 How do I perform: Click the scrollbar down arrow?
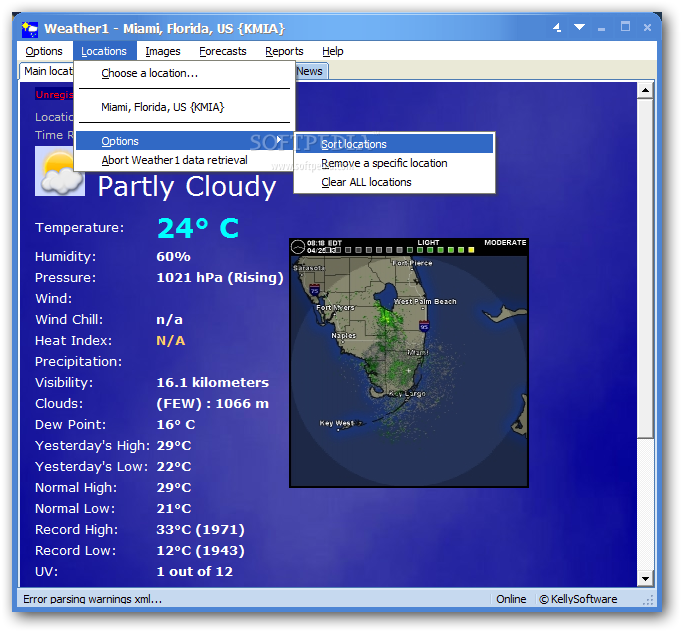pos(645,579)
